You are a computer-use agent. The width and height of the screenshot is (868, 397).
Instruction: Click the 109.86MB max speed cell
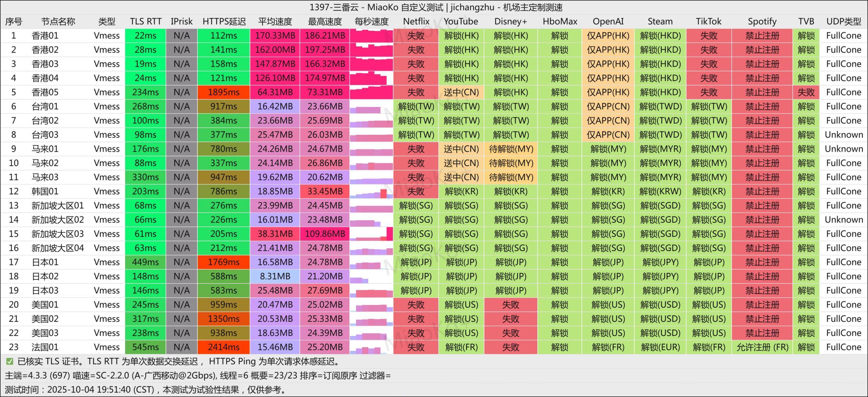click(x=325, y=234)
